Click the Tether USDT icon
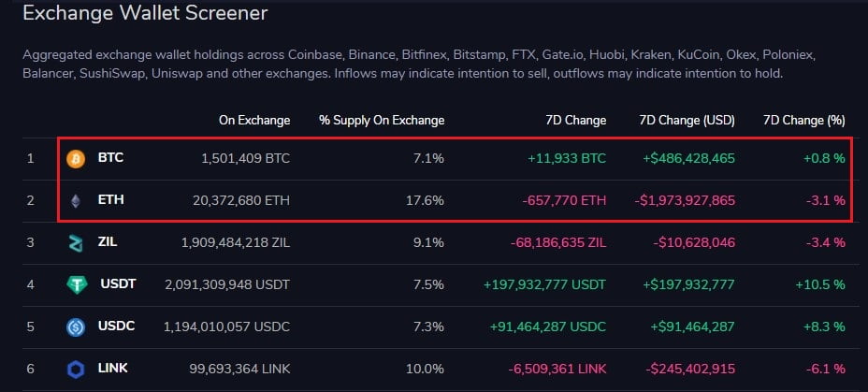 [x=77, y=285]
